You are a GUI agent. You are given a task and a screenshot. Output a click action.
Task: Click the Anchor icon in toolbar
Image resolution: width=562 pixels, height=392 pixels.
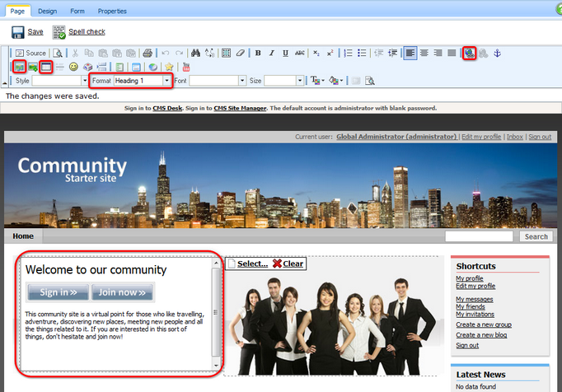pos(497,53)
